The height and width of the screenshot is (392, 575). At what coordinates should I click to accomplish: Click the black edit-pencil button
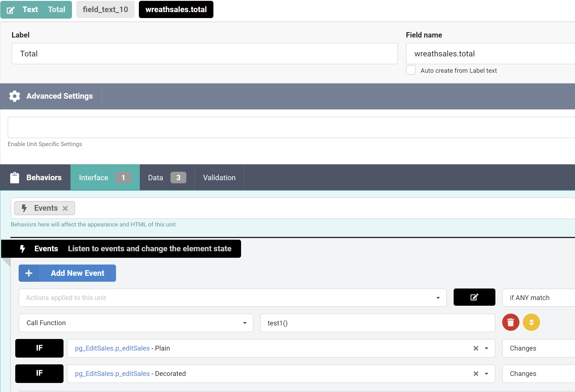tap(474, 297)
